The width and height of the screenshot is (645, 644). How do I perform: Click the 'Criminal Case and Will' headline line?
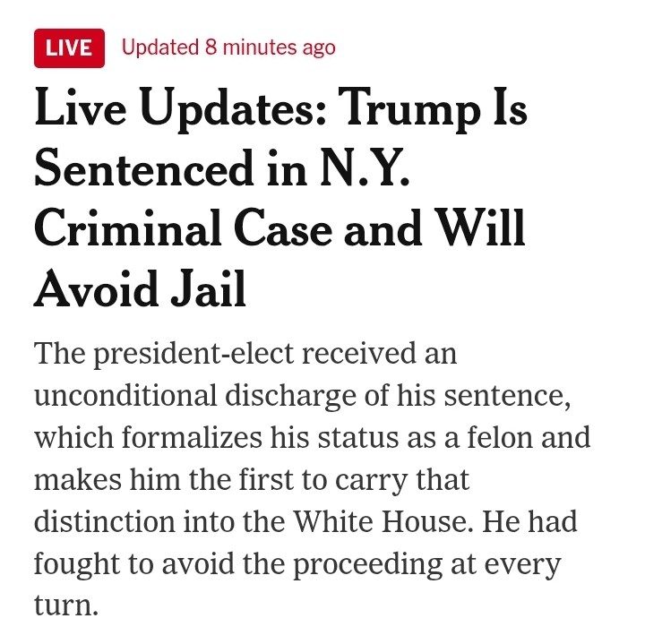[279, 228]
